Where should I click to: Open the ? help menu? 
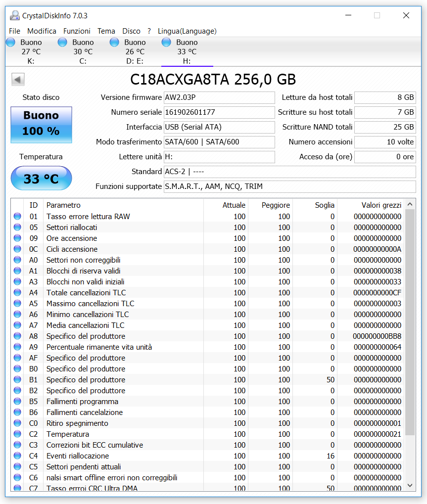tap(149, 31)
